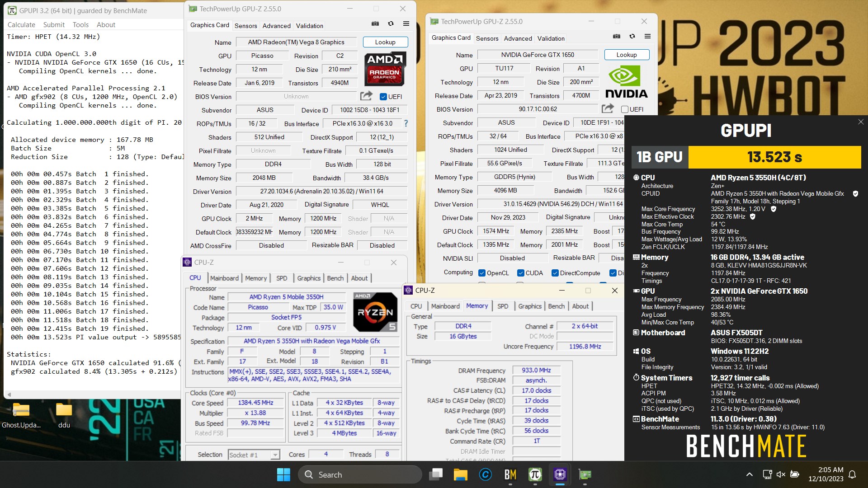Open the Ghost.Upda... desktop archive icon
Screen dimensions: 868x488
pyautogui.click(x=21, y=415)
